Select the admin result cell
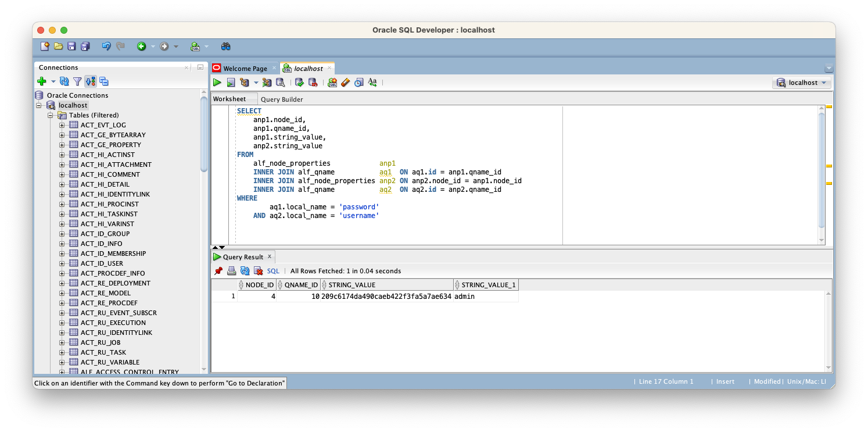 coord(486,297)
